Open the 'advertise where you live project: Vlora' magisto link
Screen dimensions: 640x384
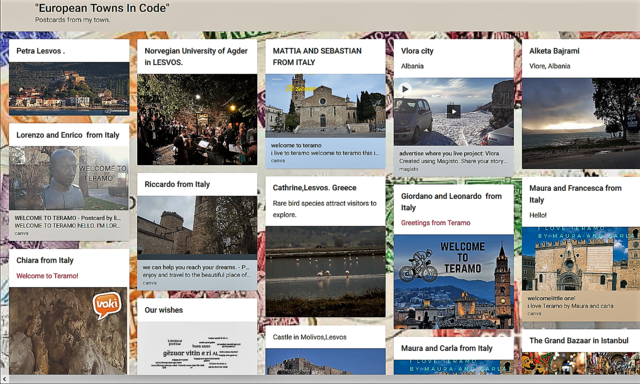click(x=453, y=160)
